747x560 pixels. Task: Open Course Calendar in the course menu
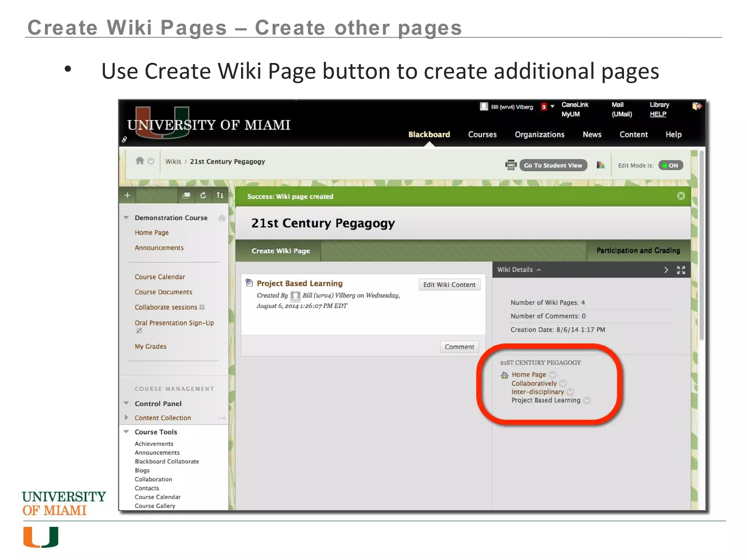click(x=160, y=277)
